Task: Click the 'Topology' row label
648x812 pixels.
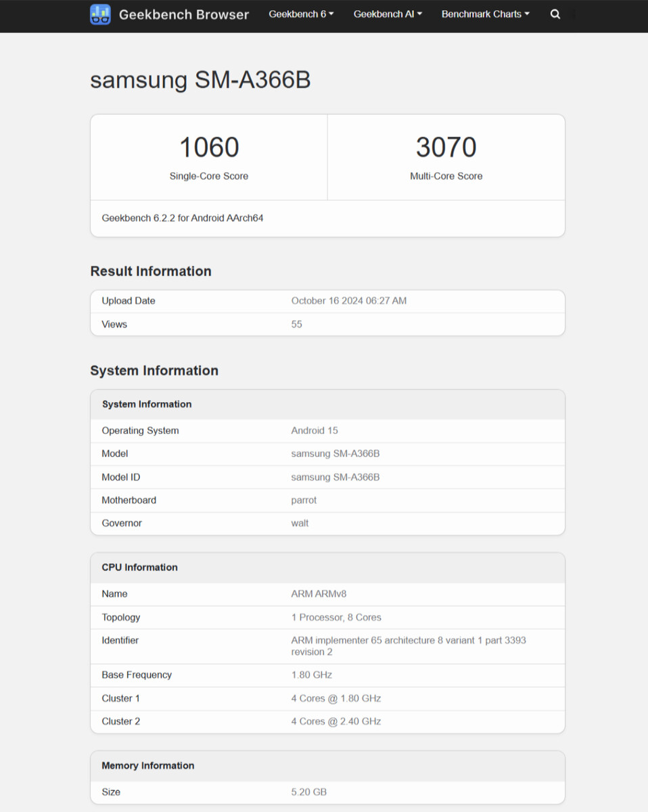Action: 121,618
